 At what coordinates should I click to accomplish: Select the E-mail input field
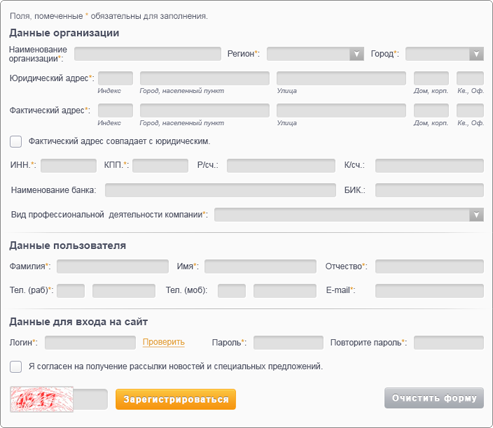point(429,291)
